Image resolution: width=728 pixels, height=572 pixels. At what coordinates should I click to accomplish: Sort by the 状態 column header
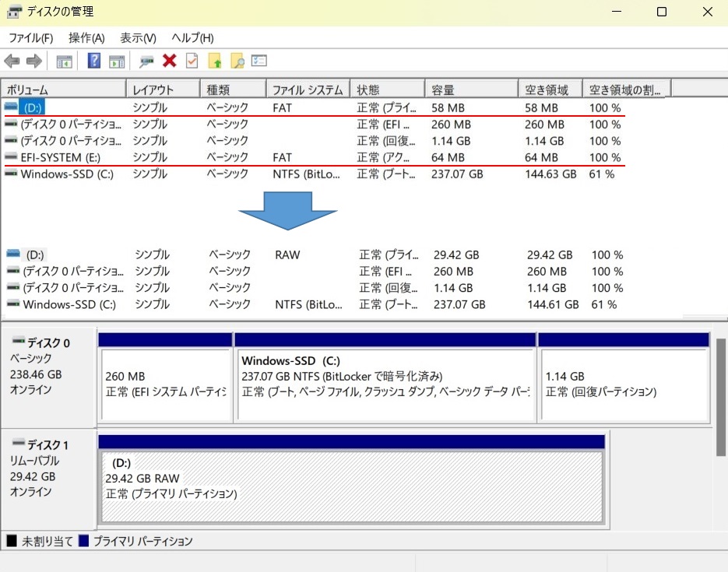(387, 89)
